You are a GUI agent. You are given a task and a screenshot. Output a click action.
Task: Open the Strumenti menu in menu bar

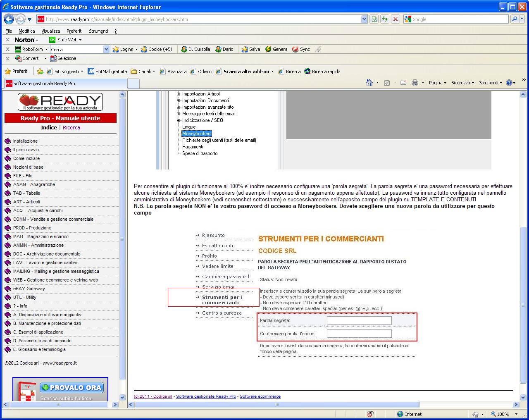point(98,31)
